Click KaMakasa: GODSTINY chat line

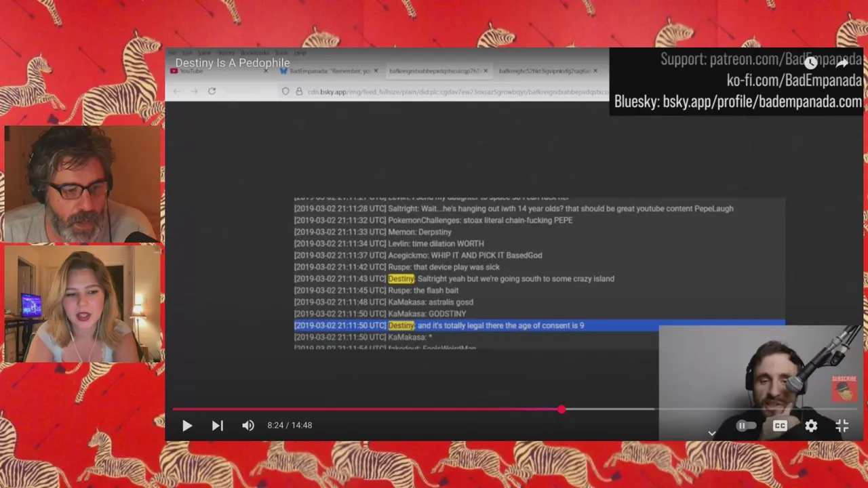tap(380, 314)
